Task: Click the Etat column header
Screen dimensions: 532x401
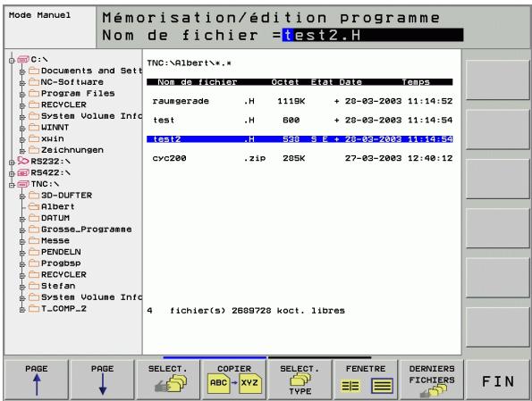Action: (x=322, y=82)
